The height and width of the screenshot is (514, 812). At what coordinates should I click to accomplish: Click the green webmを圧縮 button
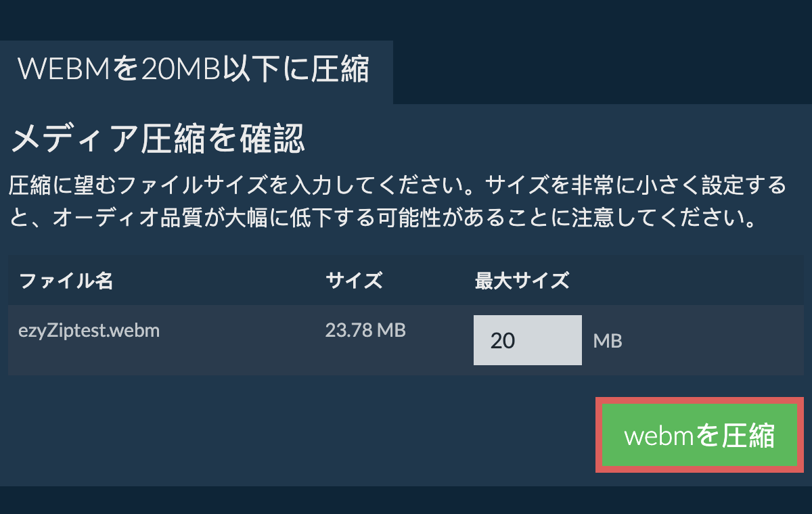[700, 436]
